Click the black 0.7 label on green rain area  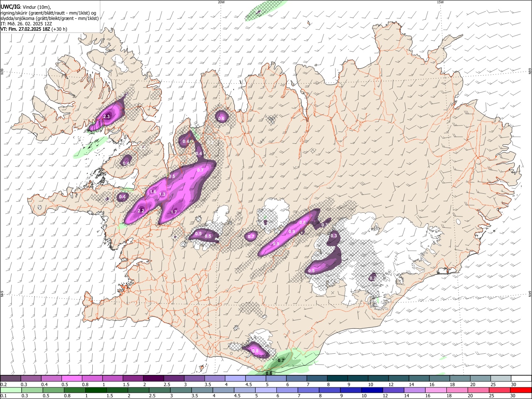pos(281,361)
